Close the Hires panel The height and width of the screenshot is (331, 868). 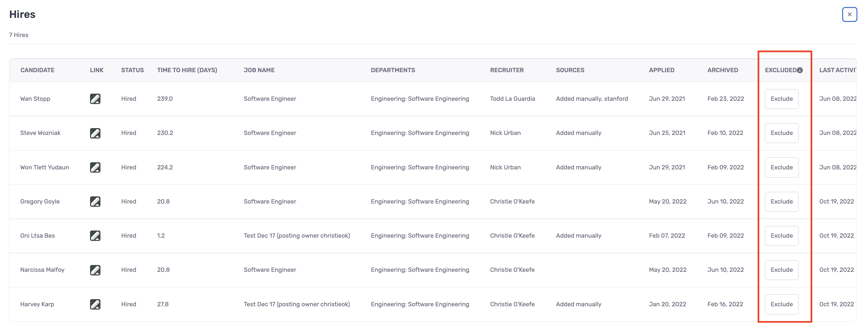click(849, 15)
